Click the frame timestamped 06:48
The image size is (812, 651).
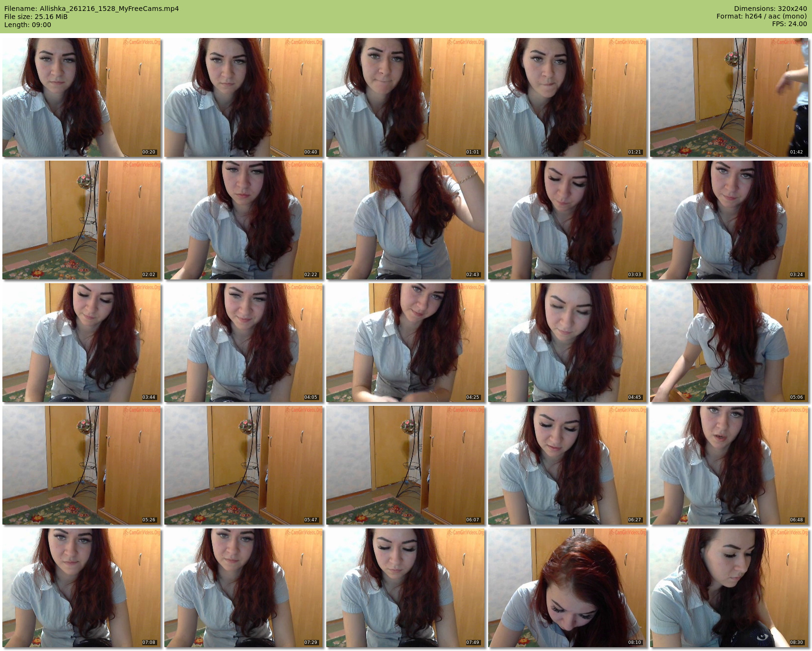click(x=729, y=465)
